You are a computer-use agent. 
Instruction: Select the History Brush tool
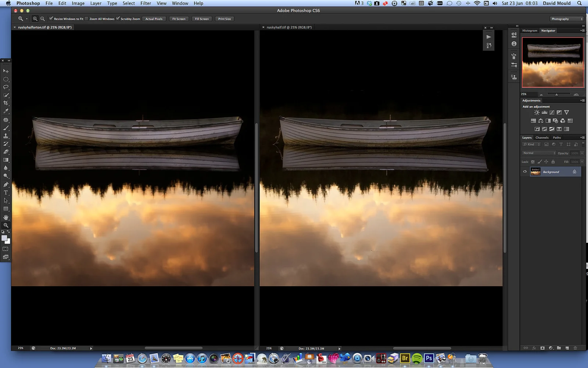coord(6,144)
